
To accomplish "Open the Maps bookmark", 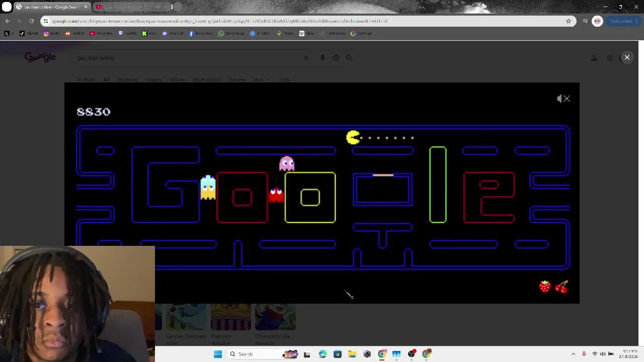I will (x=284, y=34).
